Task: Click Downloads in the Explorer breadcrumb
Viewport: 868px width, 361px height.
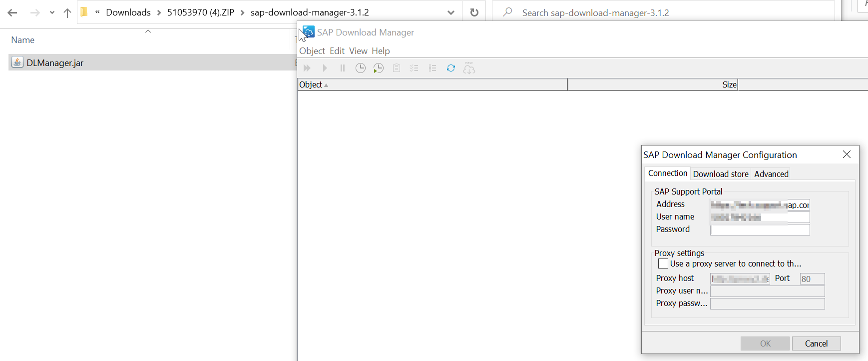Action: (x=128, y=12)
